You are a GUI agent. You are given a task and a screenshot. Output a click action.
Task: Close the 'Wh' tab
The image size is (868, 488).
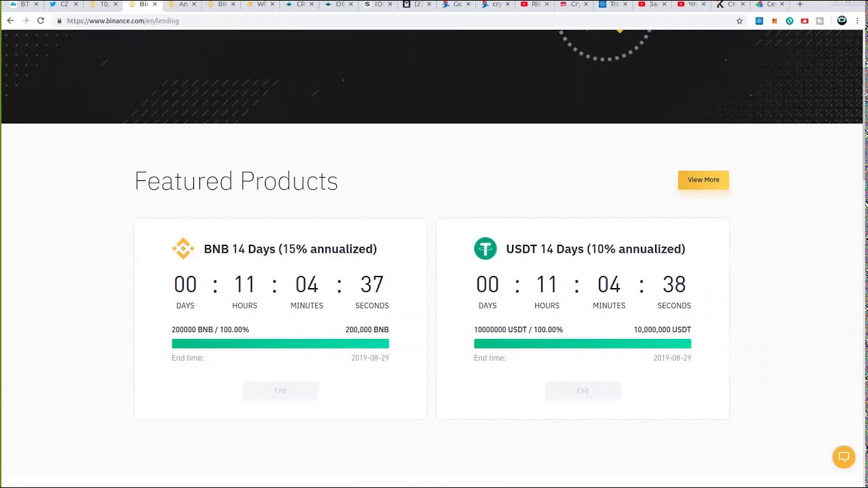click(x=272, y=4)
